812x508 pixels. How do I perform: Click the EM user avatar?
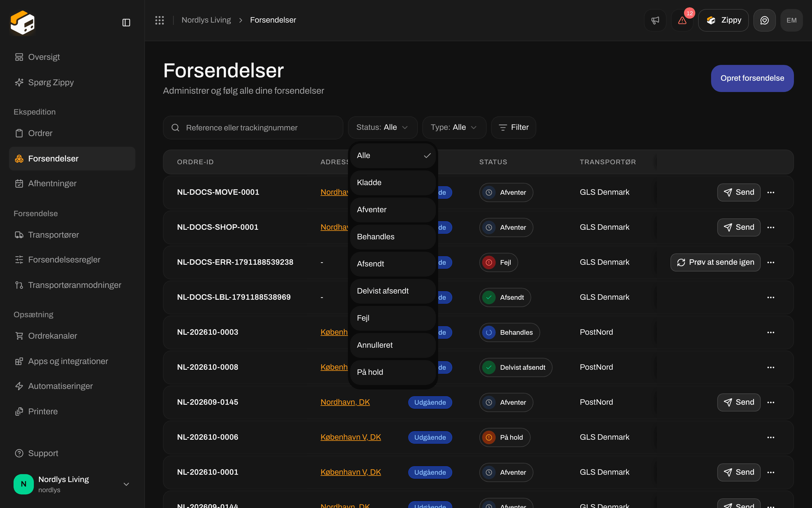pos(791,20)
